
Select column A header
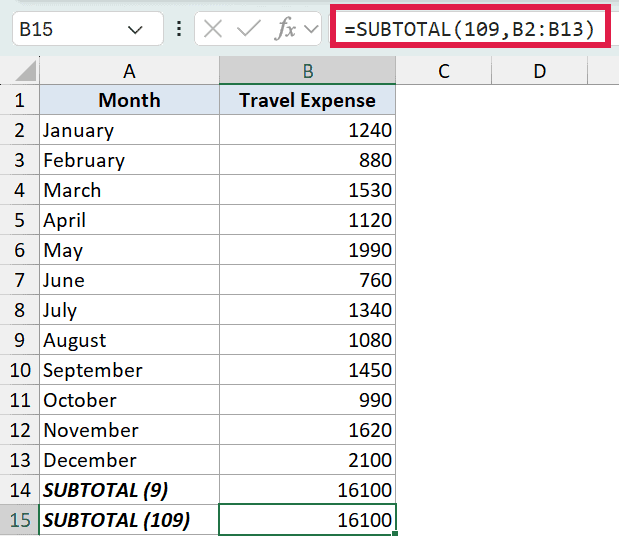pyautogui.click(x=129, y=71)
